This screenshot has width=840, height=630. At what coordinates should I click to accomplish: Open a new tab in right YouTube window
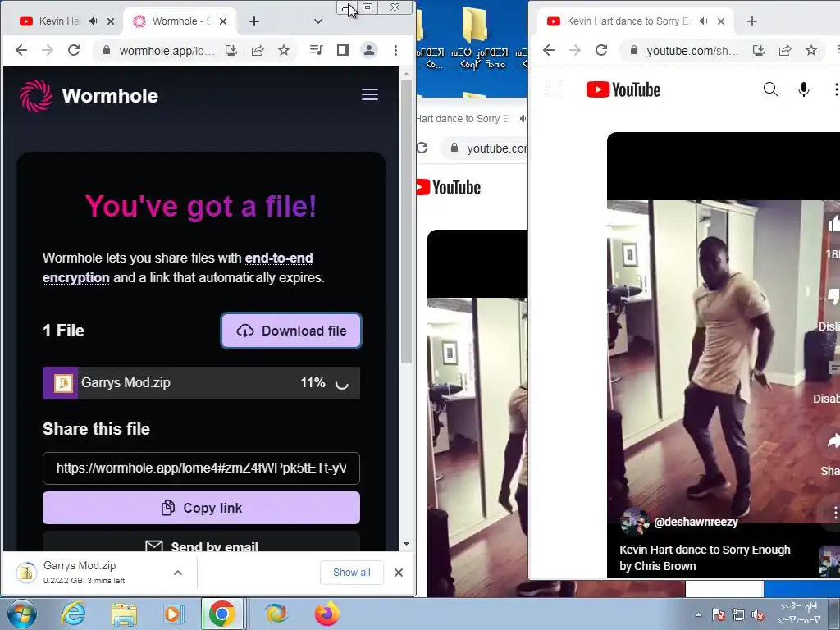[x=752, y=21]
